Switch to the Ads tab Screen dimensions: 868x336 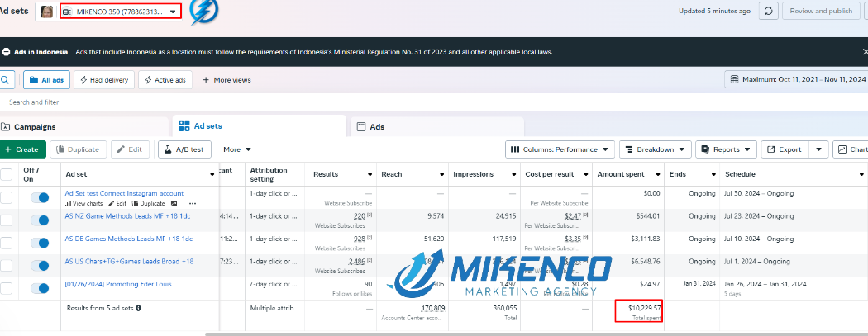point(437,126)
